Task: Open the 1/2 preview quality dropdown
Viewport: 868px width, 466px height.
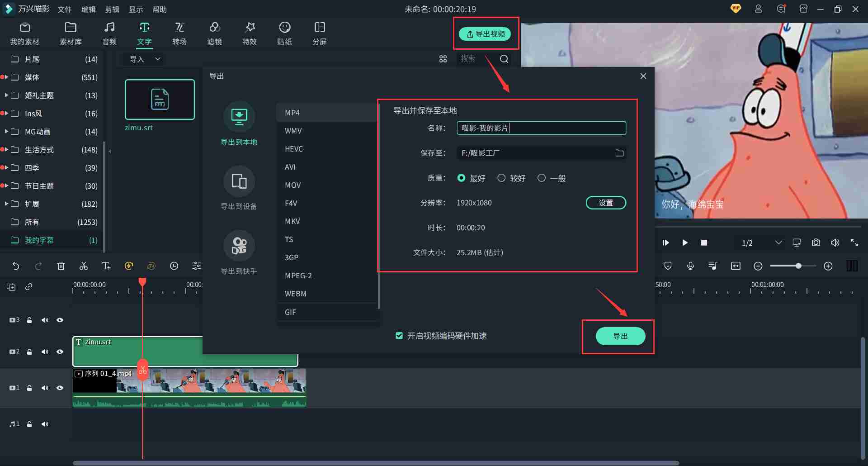Action: (x=762, y=243)
